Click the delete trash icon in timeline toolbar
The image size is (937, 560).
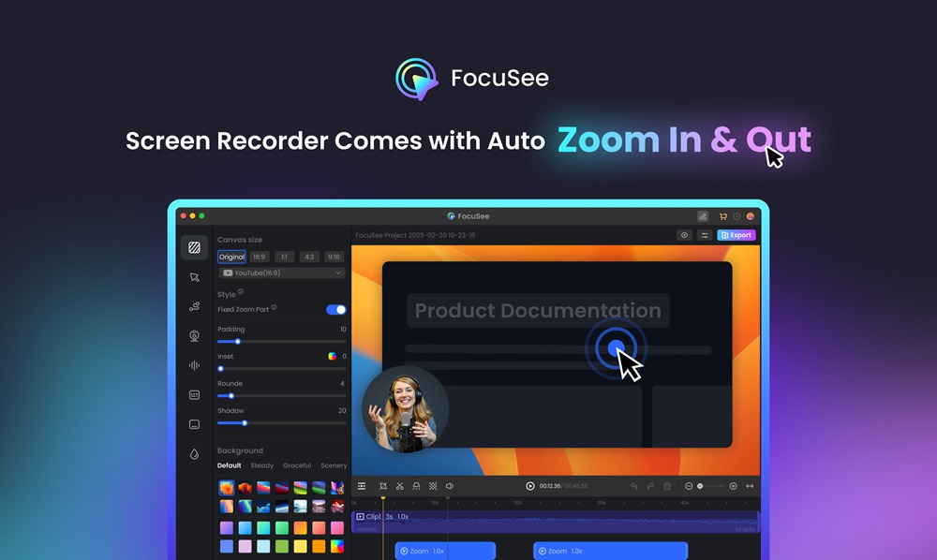[667, 486]
